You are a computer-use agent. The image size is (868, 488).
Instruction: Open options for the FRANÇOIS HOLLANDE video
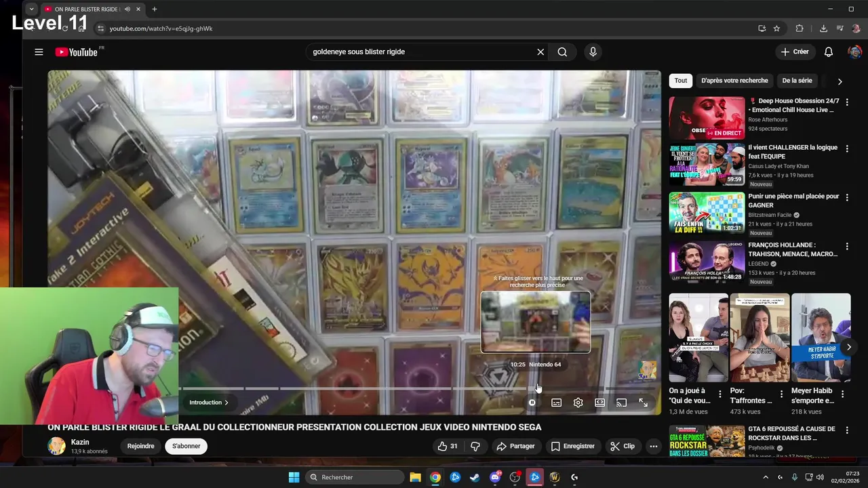pos(847,247)
